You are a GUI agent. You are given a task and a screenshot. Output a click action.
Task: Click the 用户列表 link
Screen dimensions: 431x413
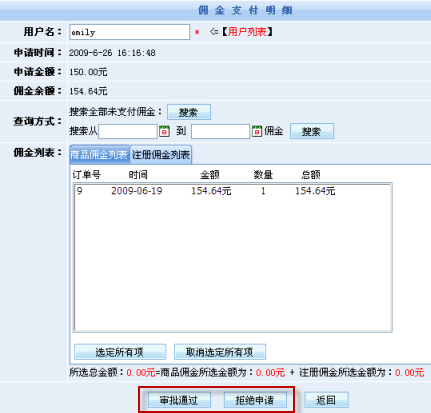tap(247, 32)
